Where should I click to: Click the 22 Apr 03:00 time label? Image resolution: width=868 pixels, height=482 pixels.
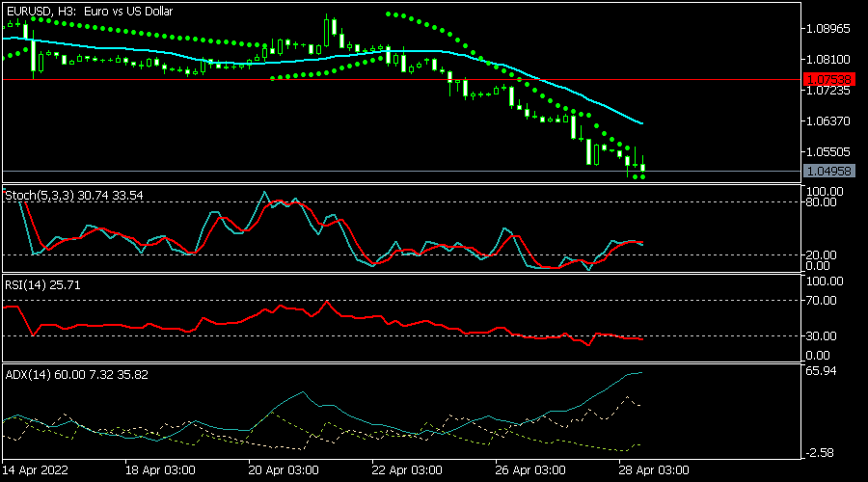(x=407, y=470)
